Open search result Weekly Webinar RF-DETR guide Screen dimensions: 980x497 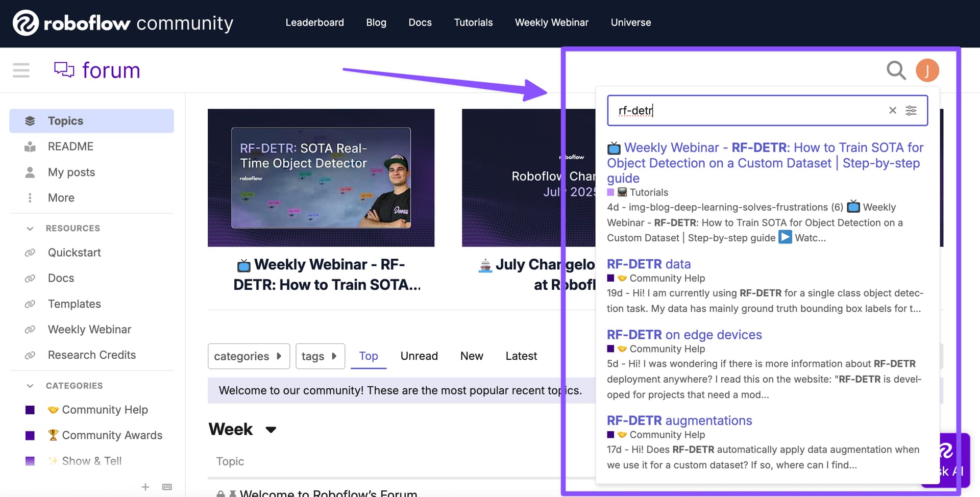point(765,163)
